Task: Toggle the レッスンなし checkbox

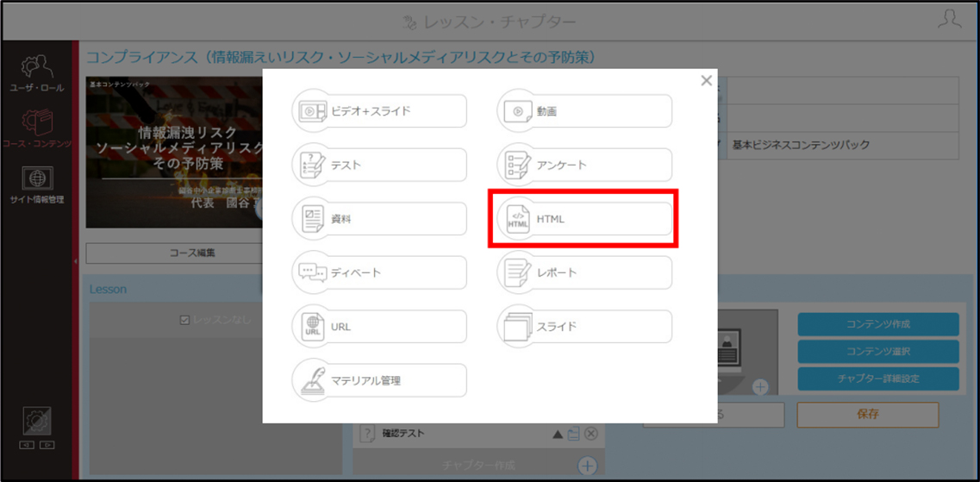Action: (x=184, y=320)
